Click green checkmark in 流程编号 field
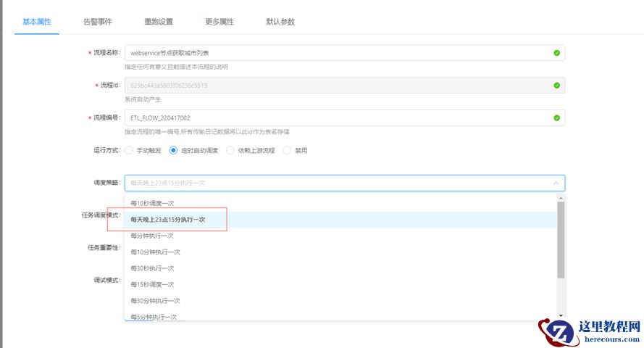644x348 pixels. pos(556,117)
